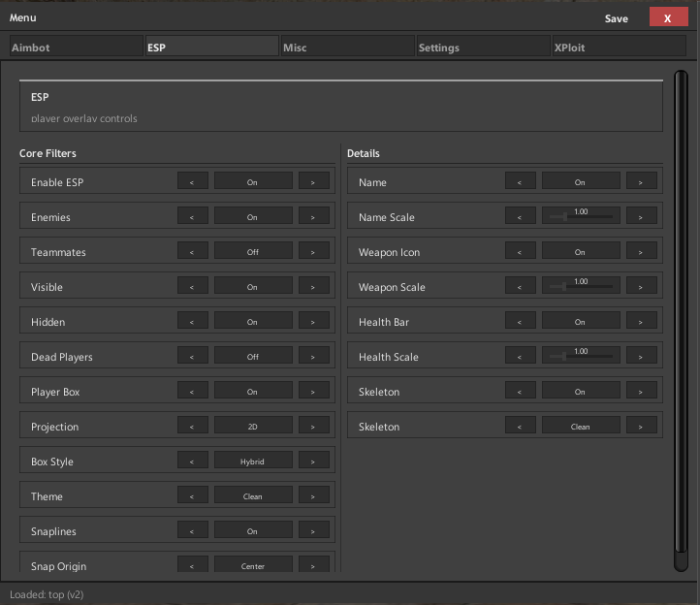Click the left arrow for Enemies

point(192,215)
